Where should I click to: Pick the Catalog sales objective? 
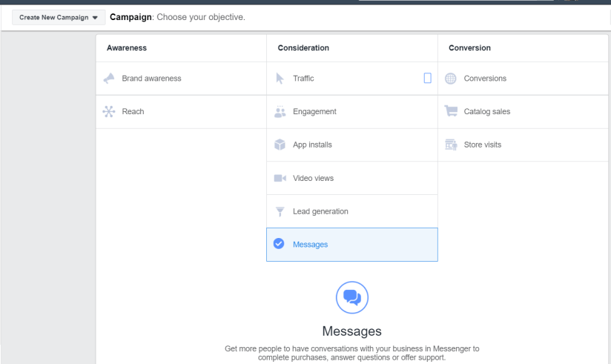(486, 112)
